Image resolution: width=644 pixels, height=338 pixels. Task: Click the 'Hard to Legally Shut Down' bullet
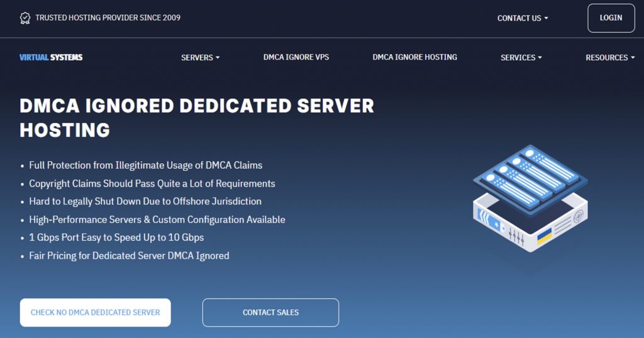(x=145, y=202)
